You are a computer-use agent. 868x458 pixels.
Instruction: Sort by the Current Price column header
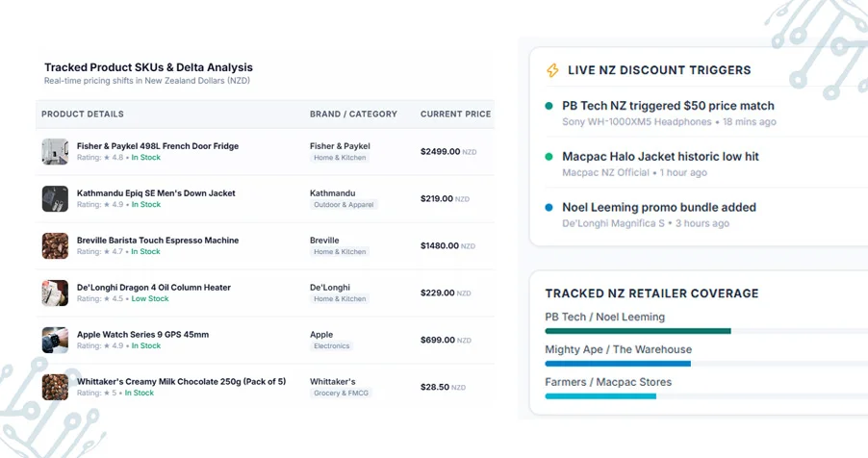(455, 114)
